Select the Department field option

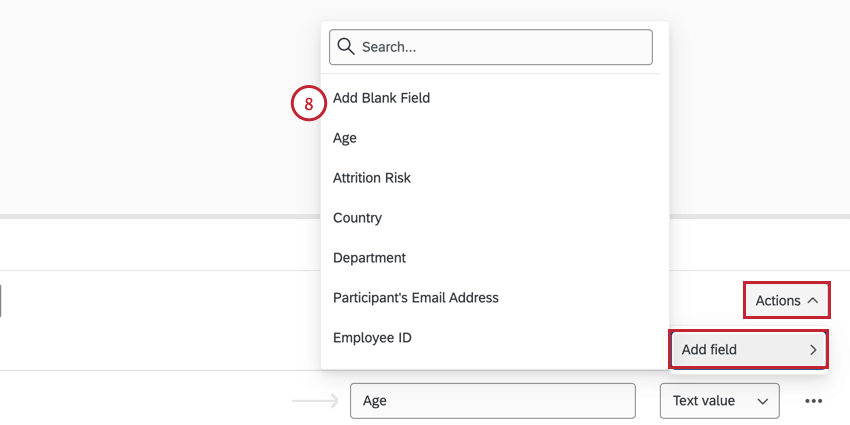coord(369,258)
